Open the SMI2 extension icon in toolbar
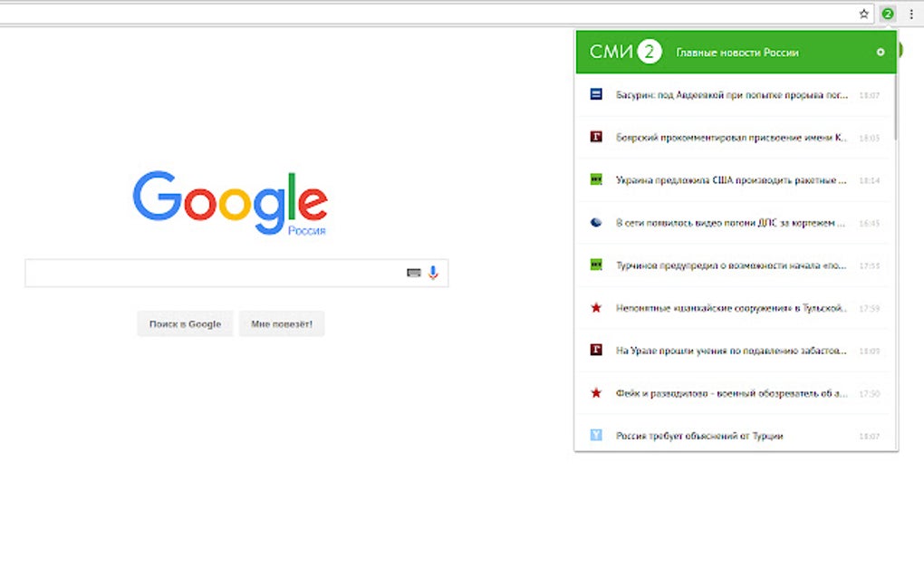924x578 pixels. pyautogui.click(x=888, y=14)
